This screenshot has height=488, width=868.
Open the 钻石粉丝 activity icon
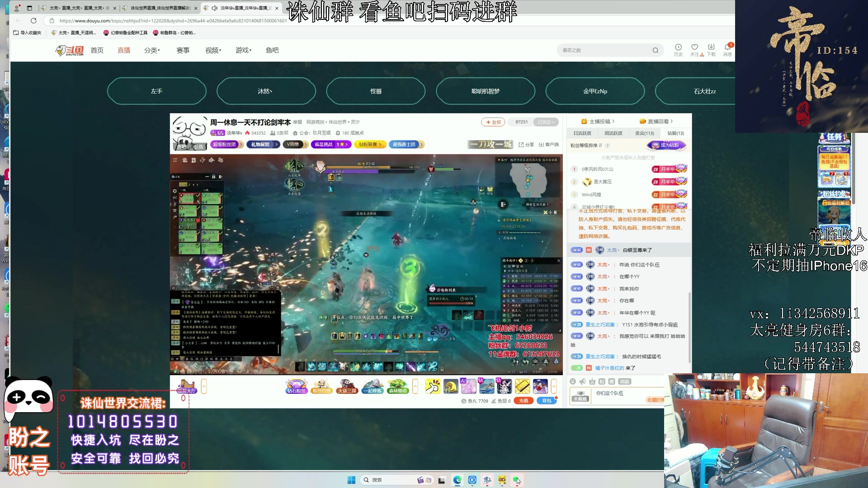(x=296, y=387)
